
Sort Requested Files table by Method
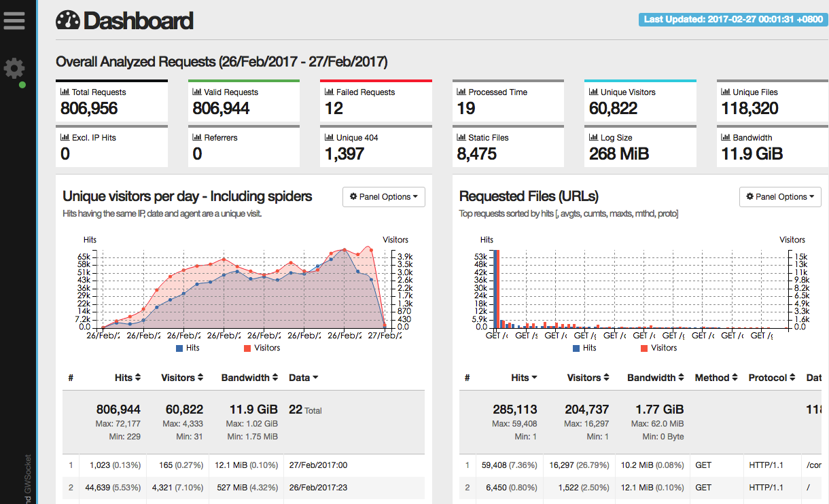point(716,378)
